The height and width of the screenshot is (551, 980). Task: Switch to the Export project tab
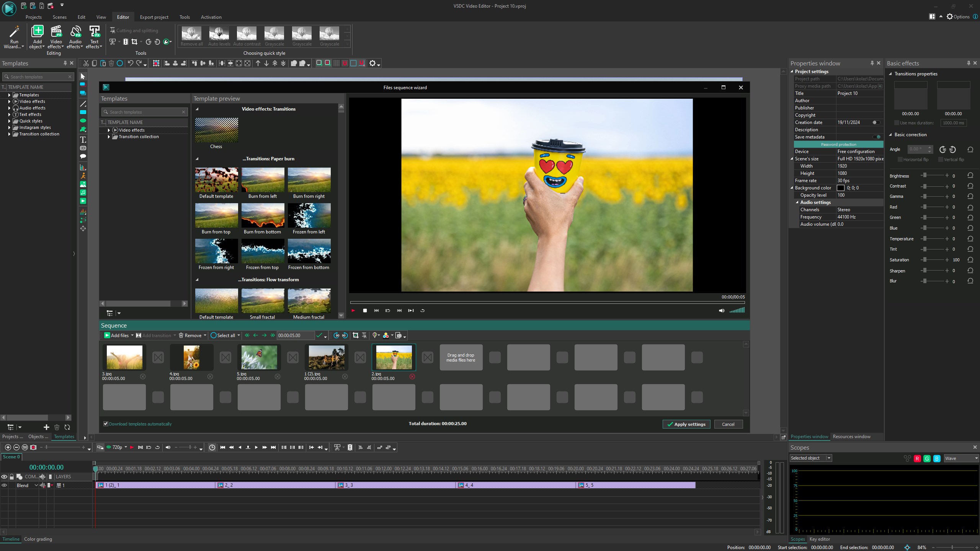154,17
